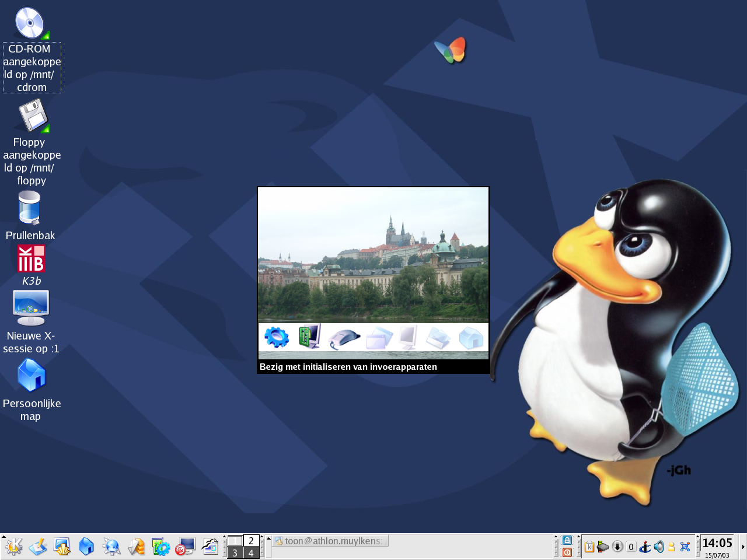Click the download arrow tray icon
Image resolution: width=747 pixels, height=560 pixels.
coord(617,547)
